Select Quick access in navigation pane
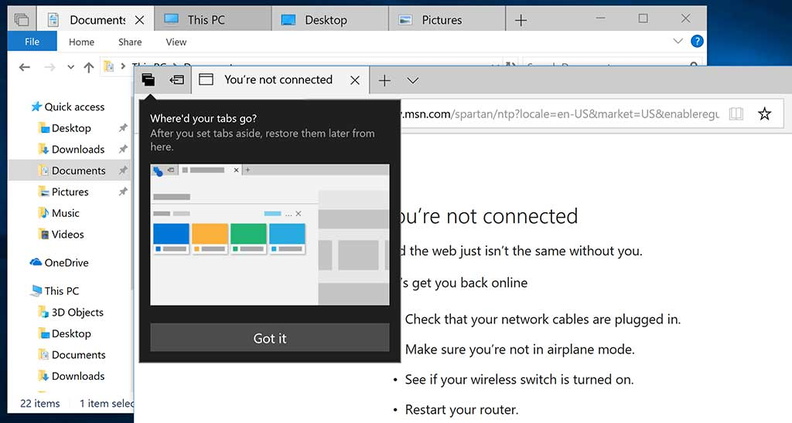The width and height of the screenshot is (792, 423). point(68,107)
